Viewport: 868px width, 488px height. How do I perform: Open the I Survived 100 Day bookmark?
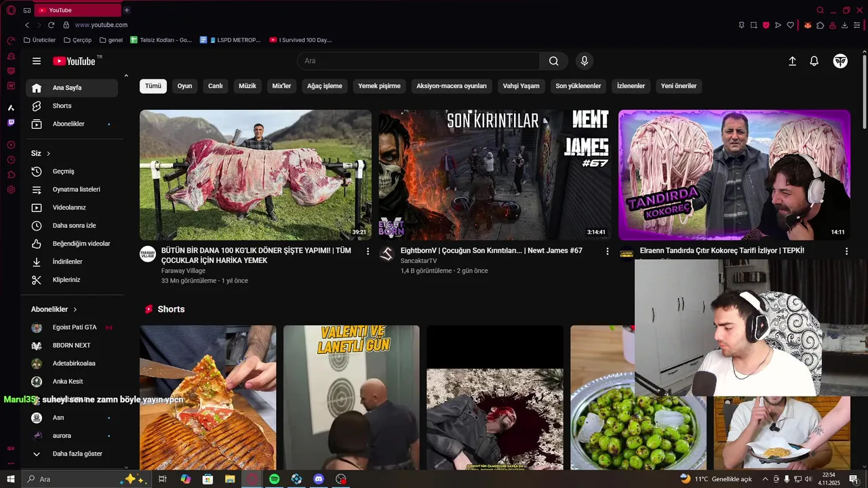[x=300, y=40]
